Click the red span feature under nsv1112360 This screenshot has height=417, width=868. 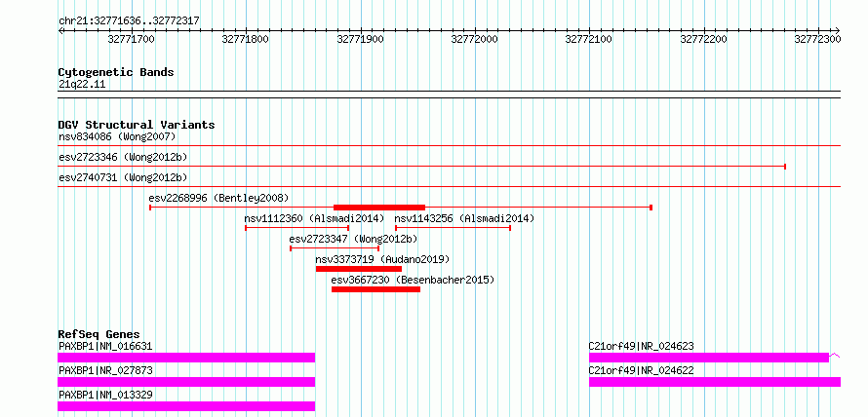click(296, 227)
